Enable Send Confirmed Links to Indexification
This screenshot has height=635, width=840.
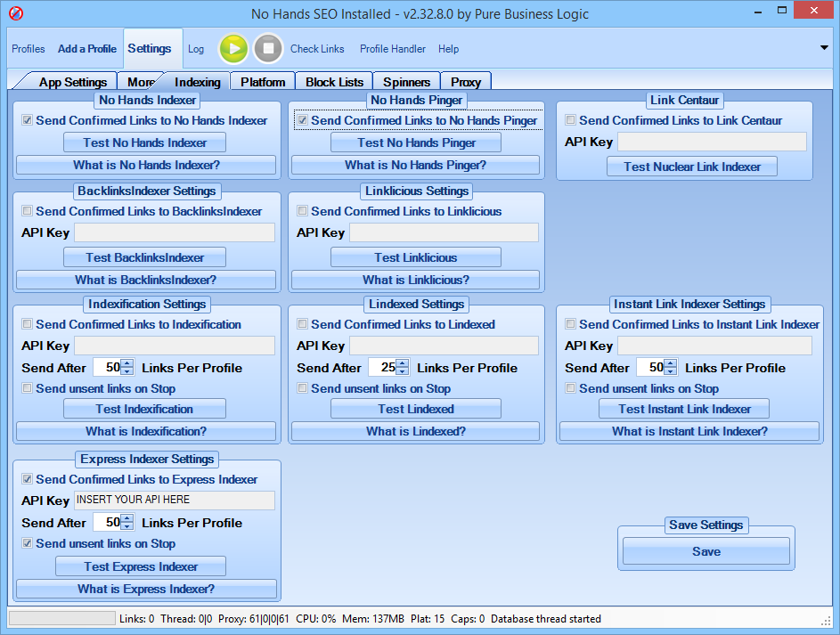(x=27, y=324)
